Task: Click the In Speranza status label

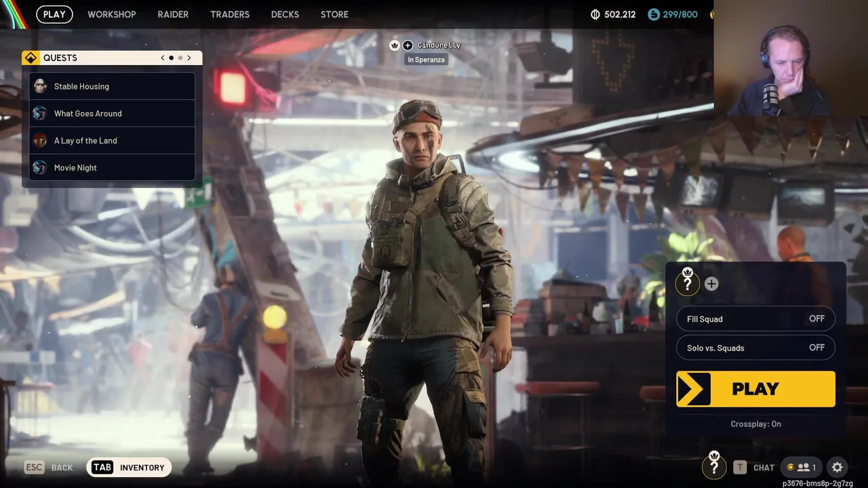Action: 427,60
